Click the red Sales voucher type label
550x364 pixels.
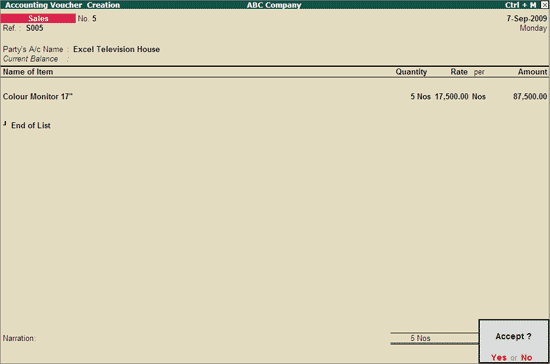(x=38, y=18)
